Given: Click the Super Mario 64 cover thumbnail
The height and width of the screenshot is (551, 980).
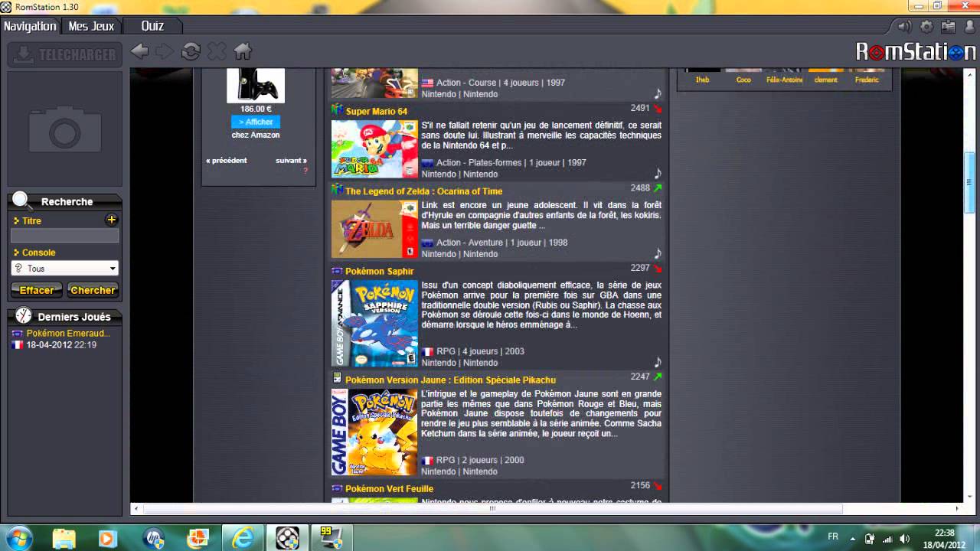Looking at the screenshot, I should point(374,149).
